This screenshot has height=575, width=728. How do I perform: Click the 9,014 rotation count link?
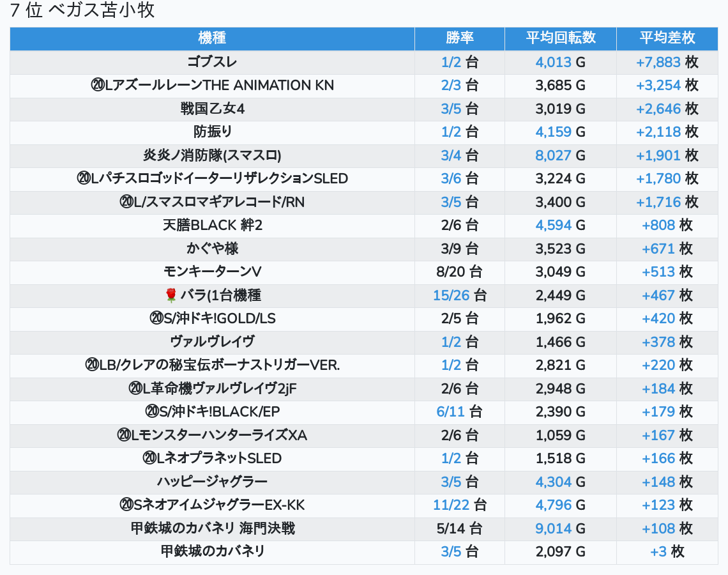(553, 528)
